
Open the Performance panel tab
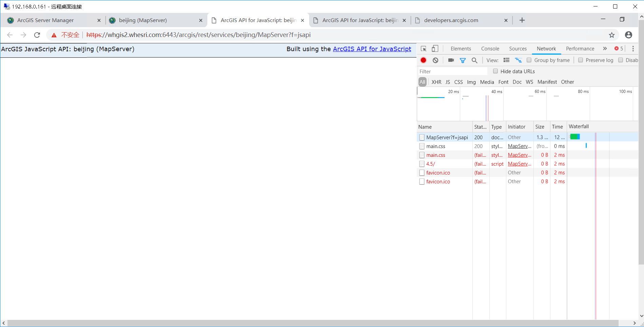coord(580,49)
